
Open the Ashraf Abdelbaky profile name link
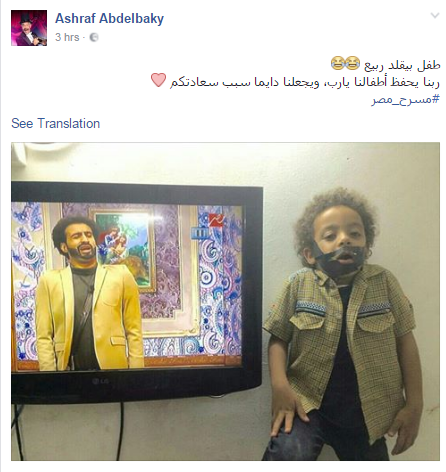point(109,18)
